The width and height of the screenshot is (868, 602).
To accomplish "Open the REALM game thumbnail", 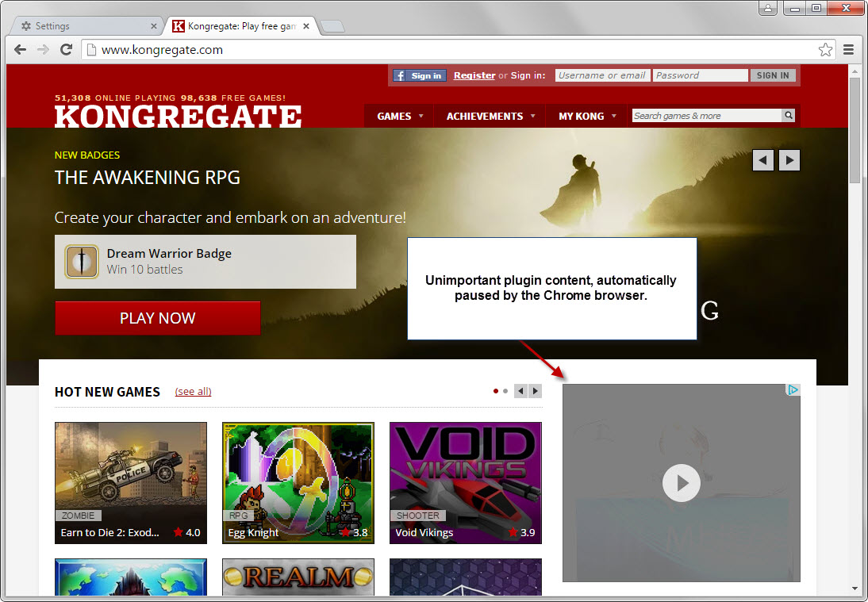I will (298, 577).
